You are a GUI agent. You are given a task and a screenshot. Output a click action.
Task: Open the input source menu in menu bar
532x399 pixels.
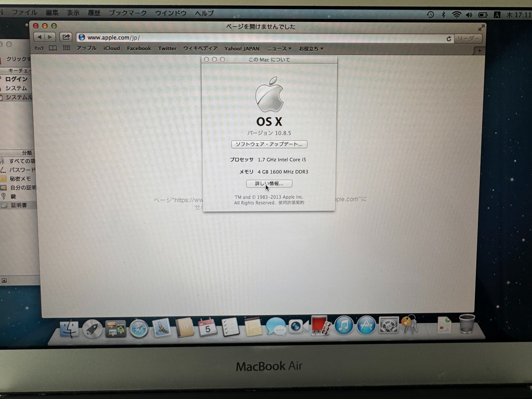497,15
